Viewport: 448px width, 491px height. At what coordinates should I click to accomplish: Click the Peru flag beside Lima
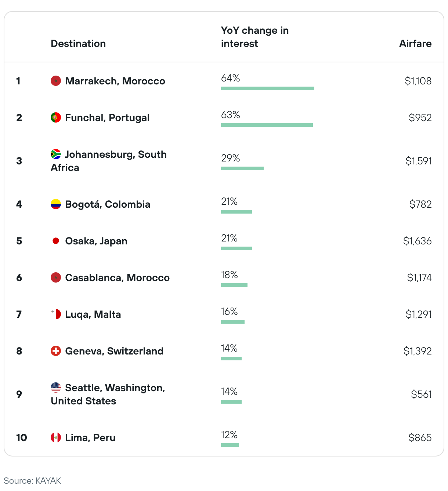click(56, 437)
